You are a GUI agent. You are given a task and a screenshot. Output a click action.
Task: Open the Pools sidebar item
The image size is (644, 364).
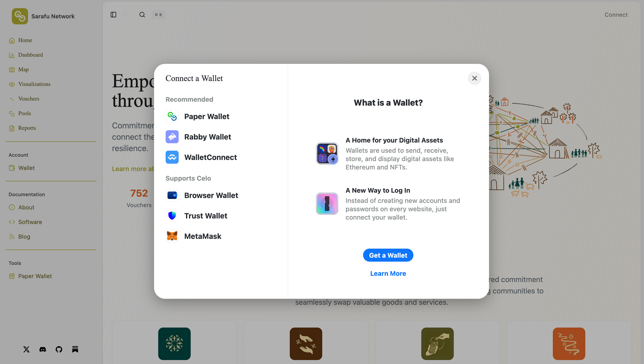pyautogui.click(x=24, y=113)
